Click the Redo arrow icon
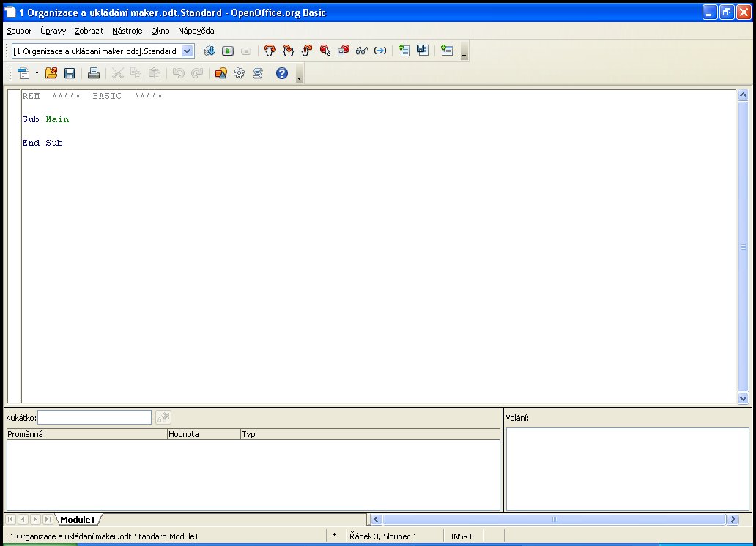The height and width of the screenshot is (546, 756). [197, 73]
